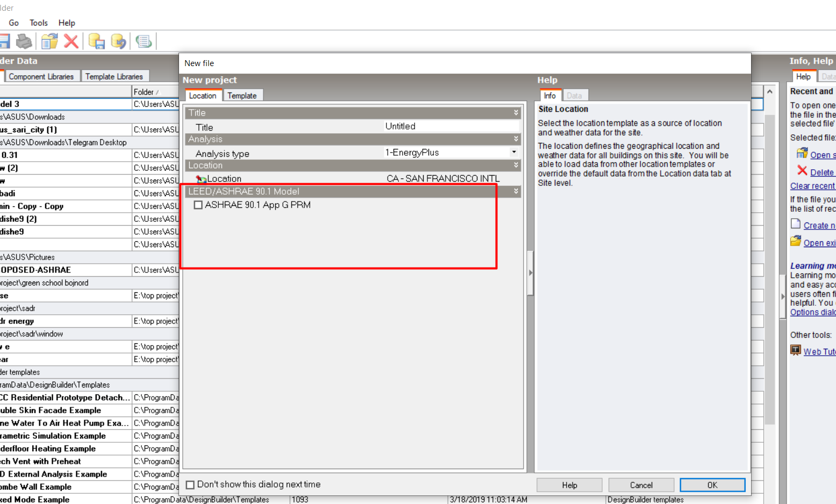Click the Title field containing Untitled
Screen dimensions: 836x504
(452, 126)
